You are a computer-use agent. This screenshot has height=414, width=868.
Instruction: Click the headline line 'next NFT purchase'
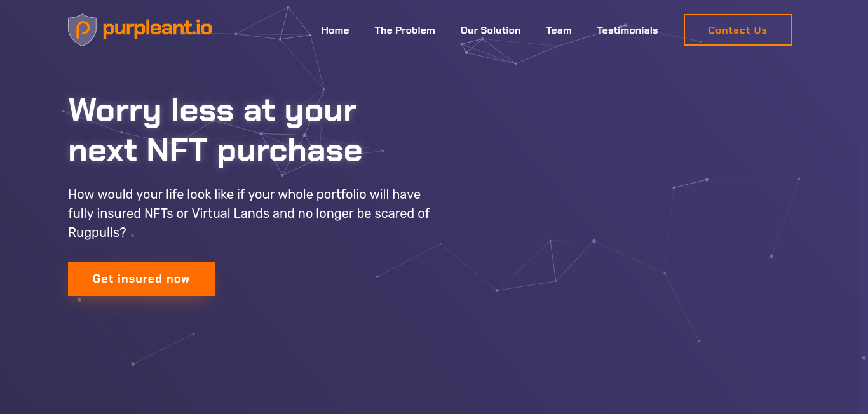point(215,151)
